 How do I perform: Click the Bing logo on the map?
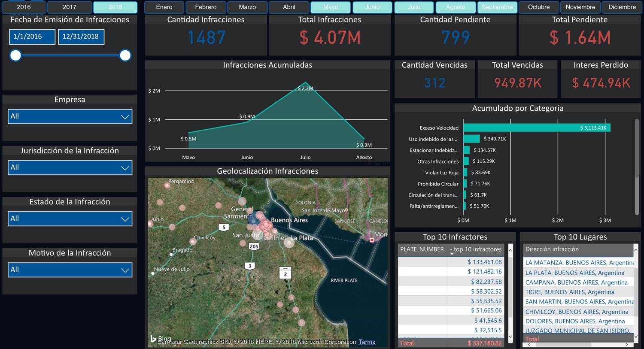tap(154, 339)
